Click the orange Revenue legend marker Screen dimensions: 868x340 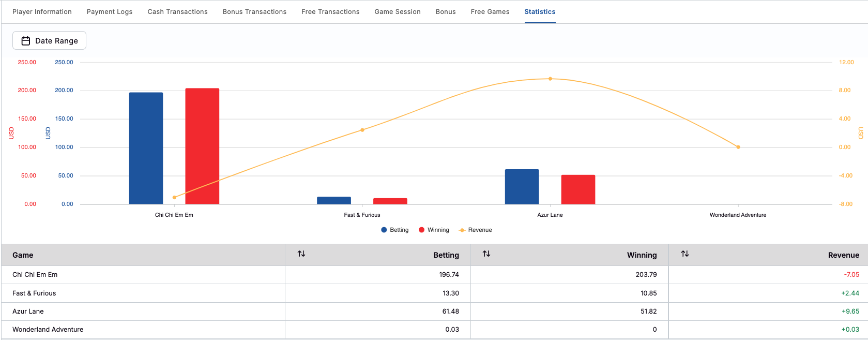[462, 230]
